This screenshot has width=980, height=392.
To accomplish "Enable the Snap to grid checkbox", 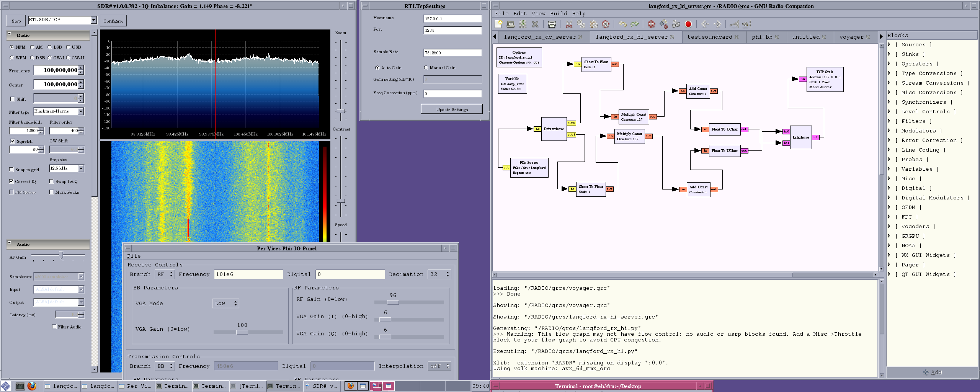I will tap(11, 169).
